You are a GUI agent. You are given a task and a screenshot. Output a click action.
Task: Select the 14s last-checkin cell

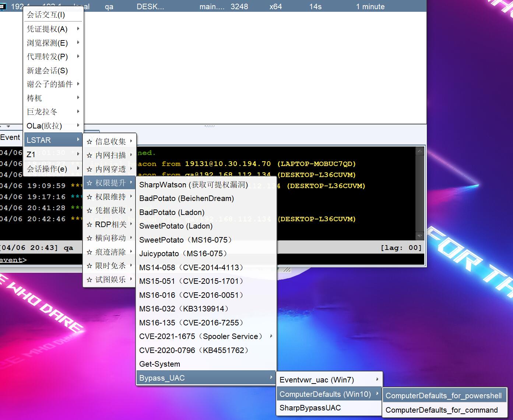[315, 7]
